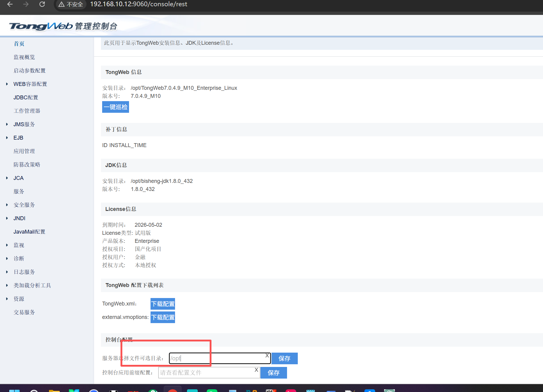Focus the address bar showing 192.168.10.12:9060/console/rest
The width and height of the screenshot is (543, 392).
[139, 4]
